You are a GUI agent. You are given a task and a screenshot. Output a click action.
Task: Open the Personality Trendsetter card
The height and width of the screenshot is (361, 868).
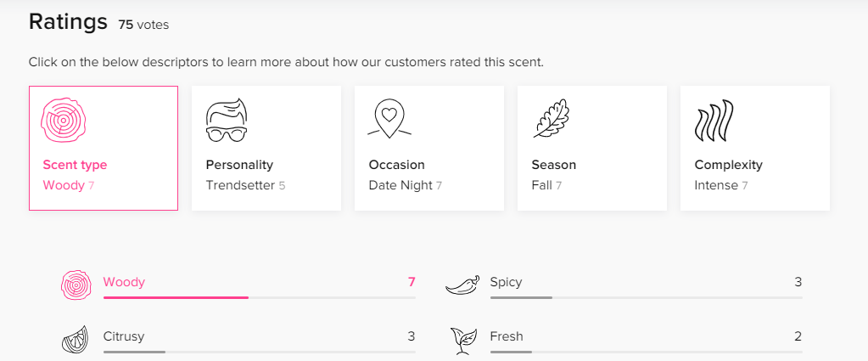pos(266,148)
